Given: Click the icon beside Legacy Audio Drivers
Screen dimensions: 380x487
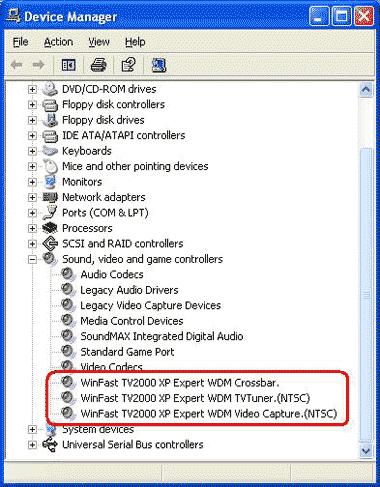Looking at the screenshot, I should 68,290.
